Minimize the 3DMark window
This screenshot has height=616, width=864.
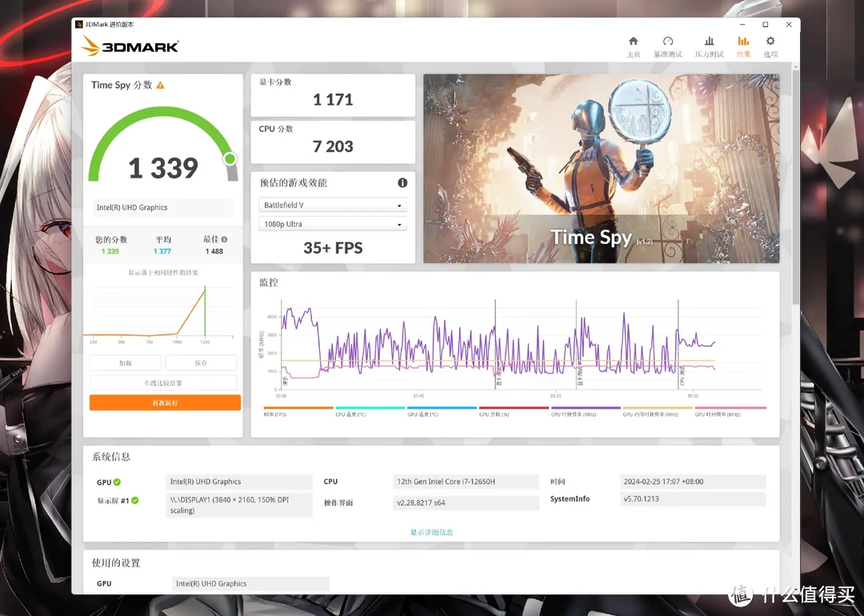point(742,25)
